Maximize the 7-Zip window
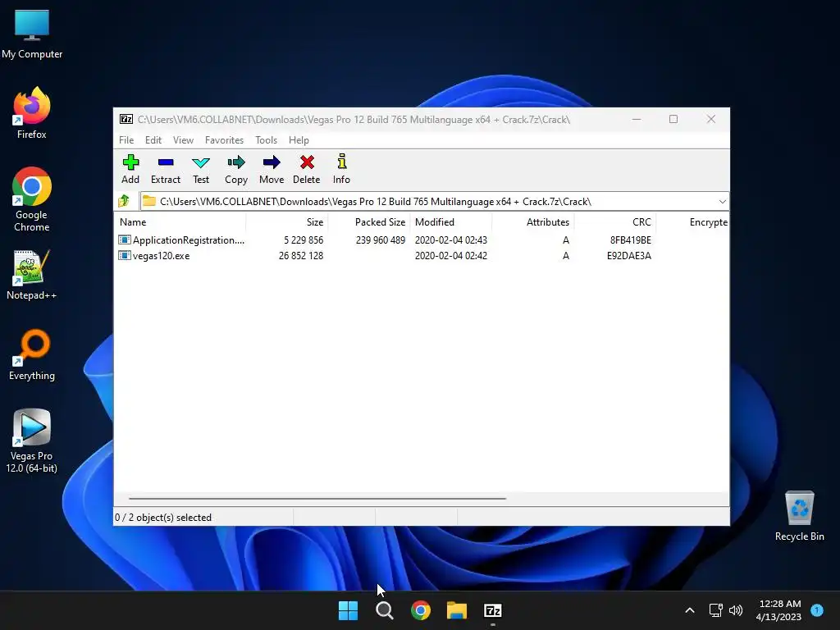 [673, 119]
